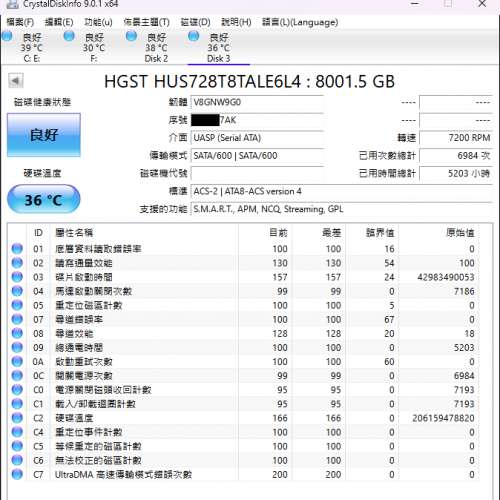This screenshot has width=500, height=500.
Task: Click the status orb for Disk 2
Action: click(131, 36)
